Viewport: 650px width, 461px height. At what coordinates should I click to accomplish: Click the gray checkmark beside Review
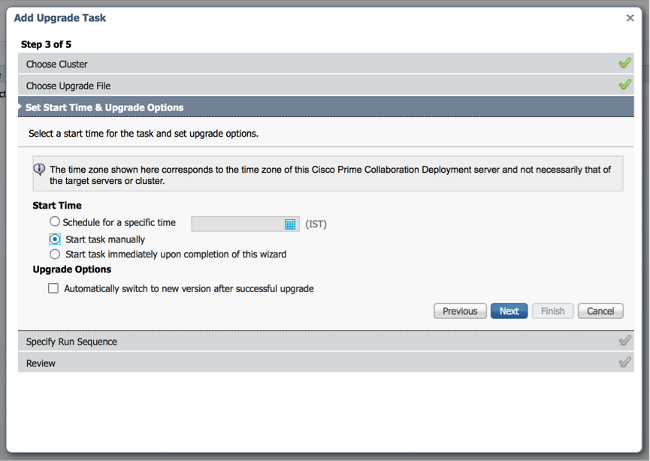click(x=624, y=362)
